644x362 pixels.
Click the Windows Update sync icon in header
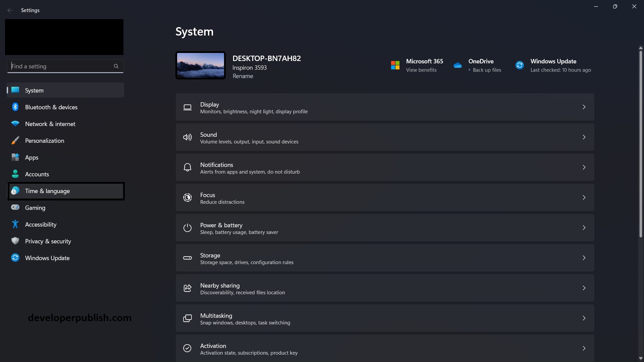[520, 65]
